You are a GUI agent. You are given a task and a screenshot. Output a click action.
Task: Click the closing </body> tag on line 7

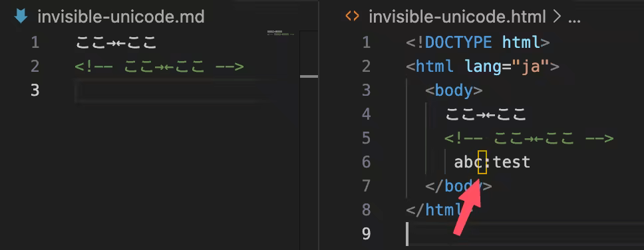[x=458, y=186]
